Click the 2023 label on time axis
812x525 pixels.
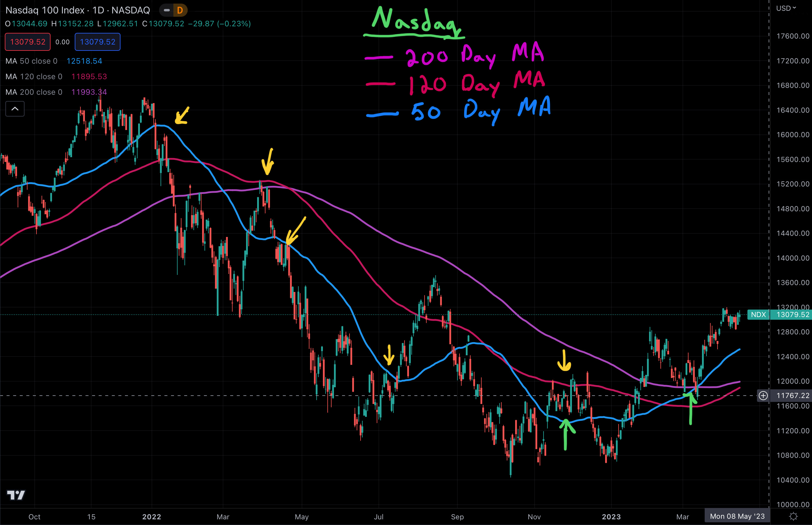pyautogui.click(x=611, y=516)
